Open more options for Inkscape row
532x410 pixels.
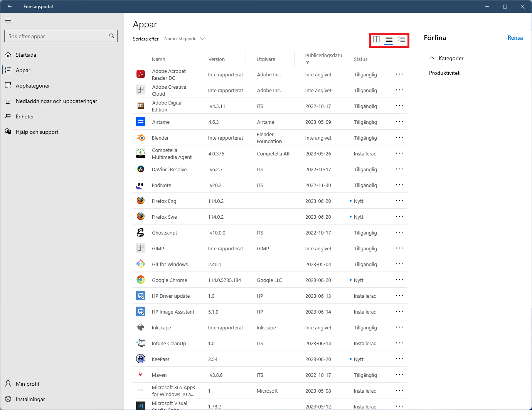(x=399, y=327)
